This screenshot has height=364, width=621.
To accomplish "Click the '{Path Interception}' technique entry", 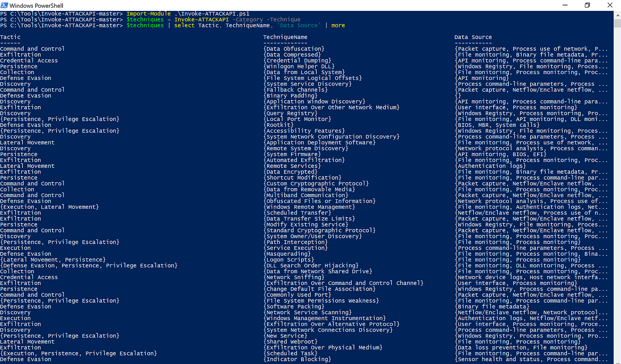I will click(x=295, y=242).
